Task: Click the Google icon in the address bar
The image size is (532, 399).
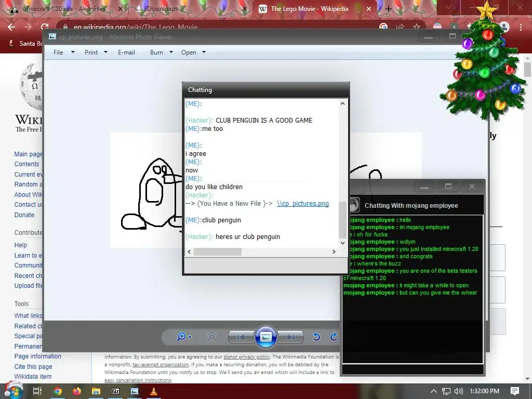Action: point(383,27)
